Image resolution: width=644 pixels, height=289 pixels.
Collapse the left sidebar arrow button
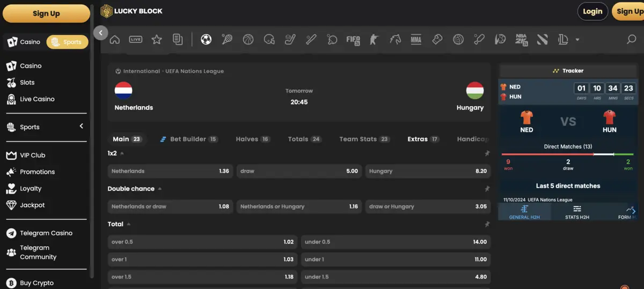[x=100, y=33]
